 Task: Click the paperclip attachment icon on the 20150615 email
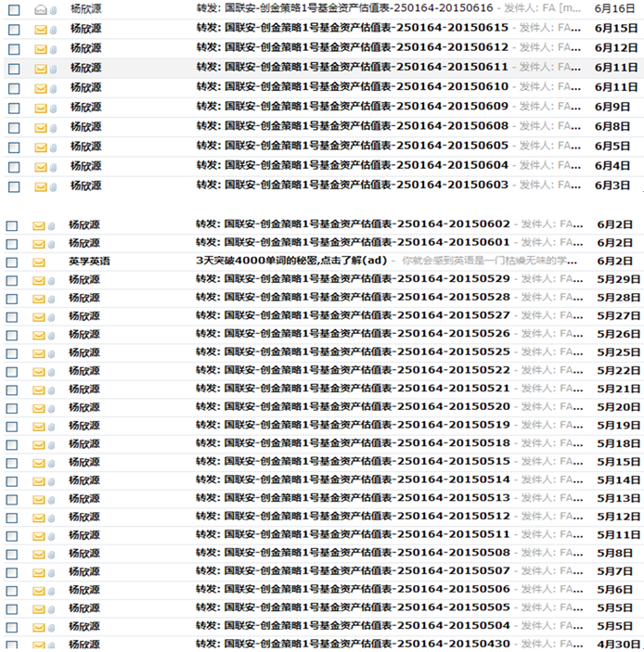(x=53, y=29)
